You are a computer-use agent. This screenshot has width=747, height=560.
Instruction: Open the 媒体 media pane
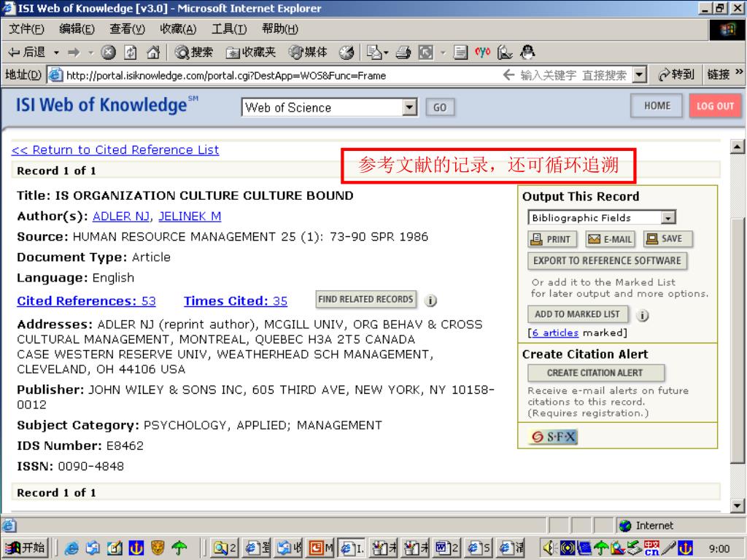pyautogui.click(x=309, y=52)
